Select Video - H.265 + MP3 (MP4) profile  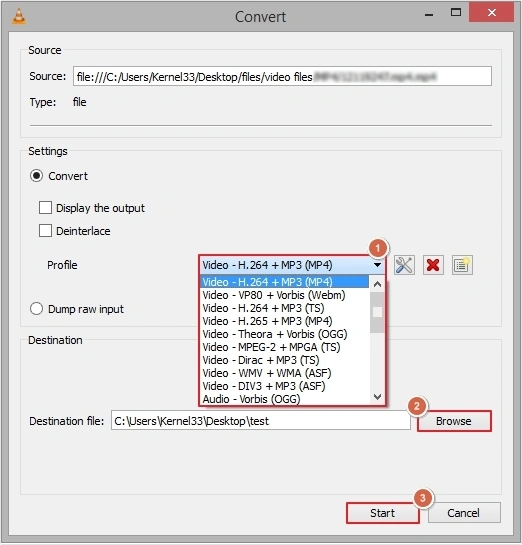pyautogui.click(x=284, y=321)
